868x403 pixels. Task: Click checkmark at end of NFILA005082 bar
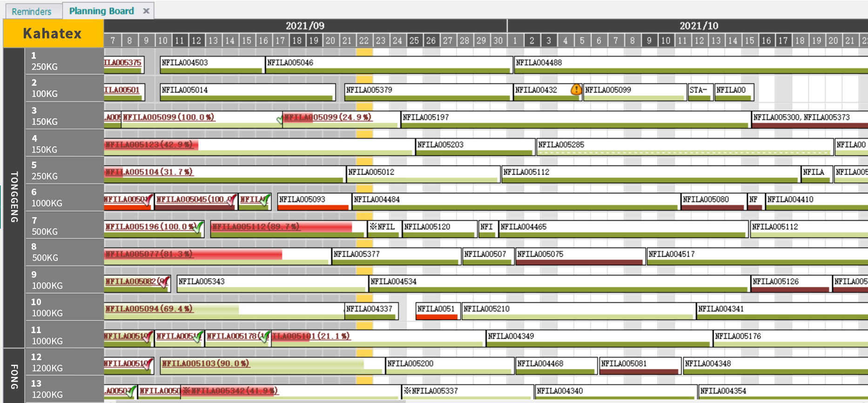tap(164, 282)
